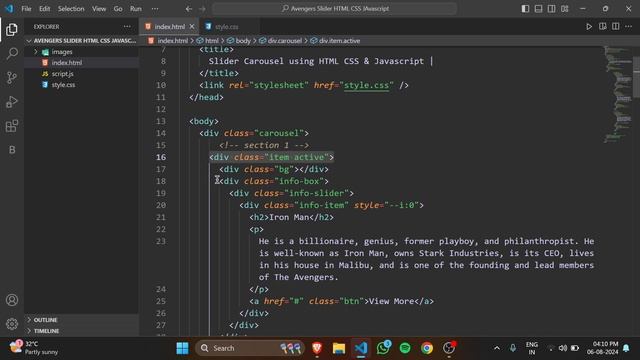Open the Go menu

pyautogui.click(x=118, y=9)
